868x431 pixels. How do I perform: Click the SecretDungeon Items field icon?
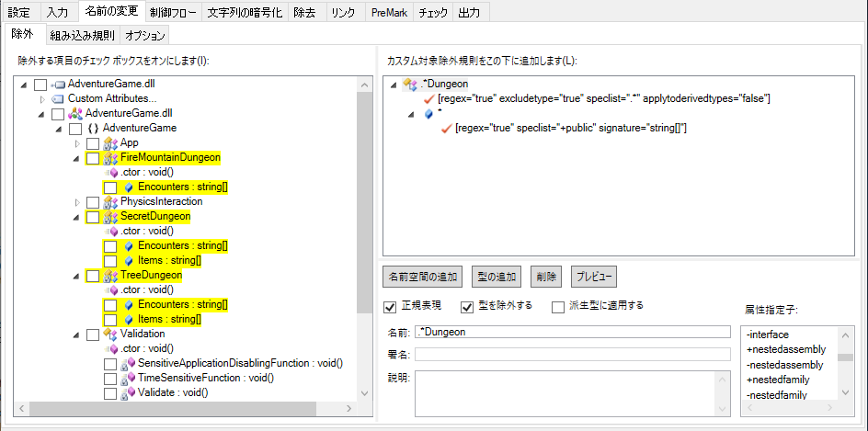(x=129, y=261)
